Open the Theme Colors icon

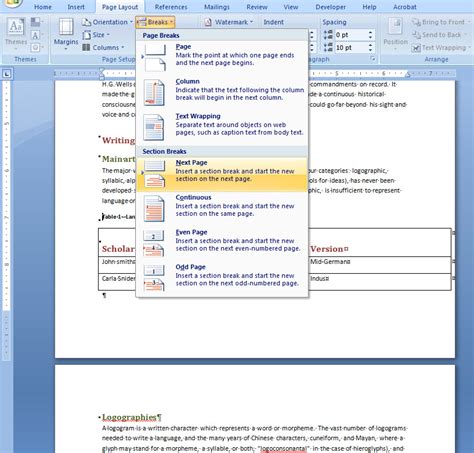36,22
